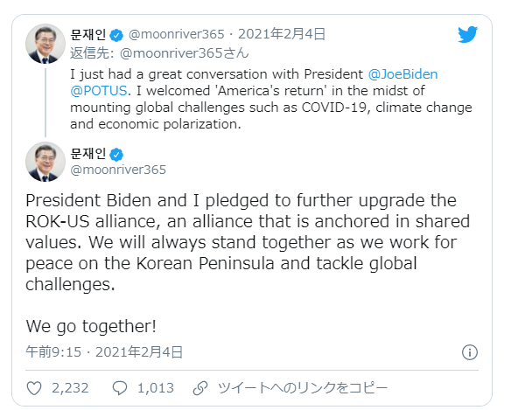Click ツイートへのリンクをコピー text

[x=302, y=387]
